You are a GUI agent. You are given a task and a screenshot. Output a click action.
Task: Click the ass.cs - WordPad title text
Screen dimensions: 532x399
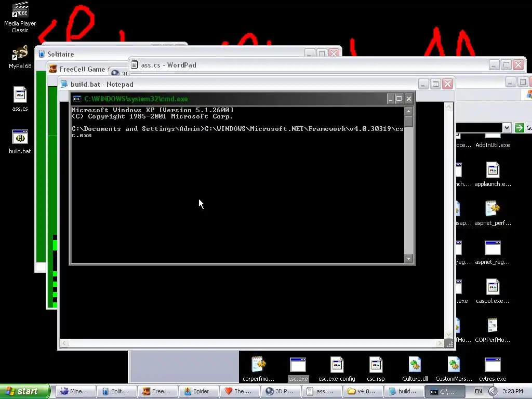pos(169,65)
